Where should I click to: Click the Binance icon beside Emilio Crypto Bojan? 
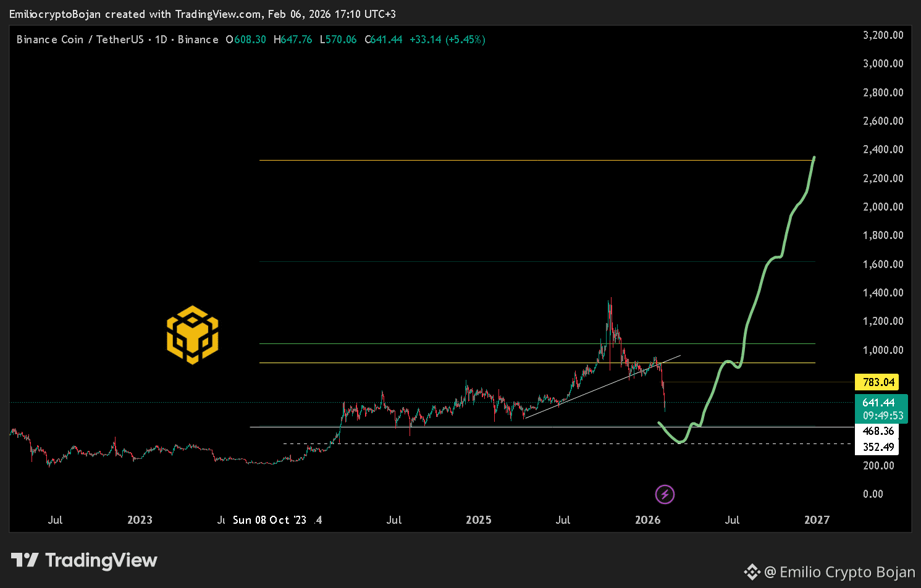pos(752,572)
